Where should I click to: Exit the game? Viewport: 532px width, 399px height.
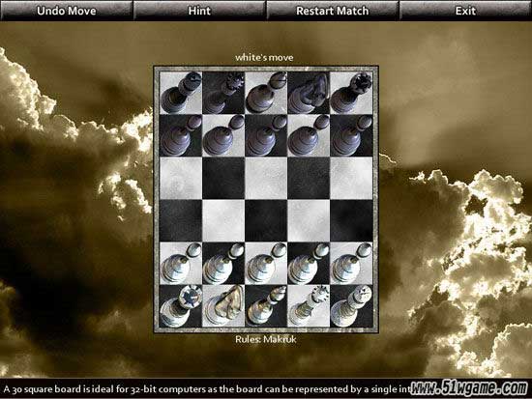pos(465,11)
